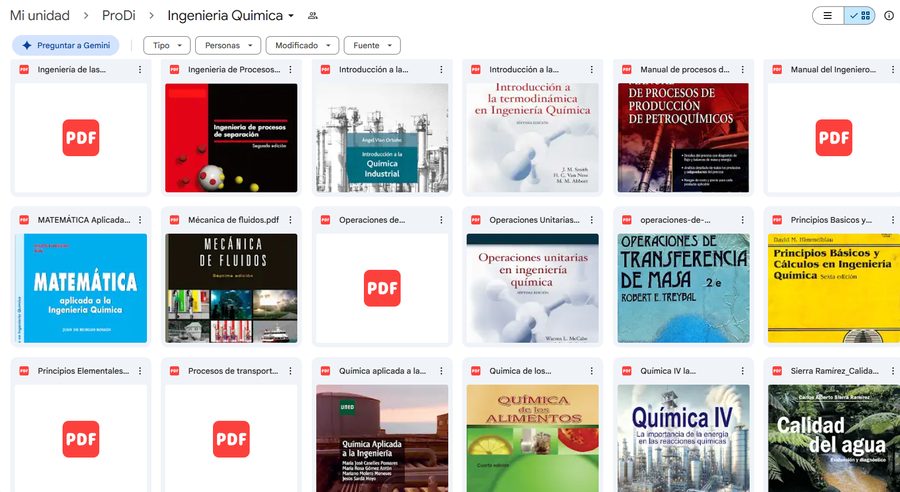Open the Tipo filter dropdown

point(167,45)
